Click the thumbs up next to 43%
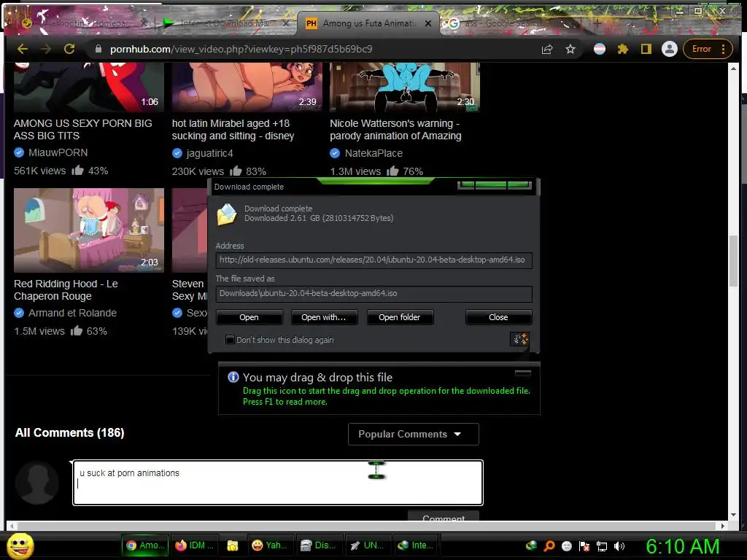This screenshot has width=747, height=560. coord(77,170)
